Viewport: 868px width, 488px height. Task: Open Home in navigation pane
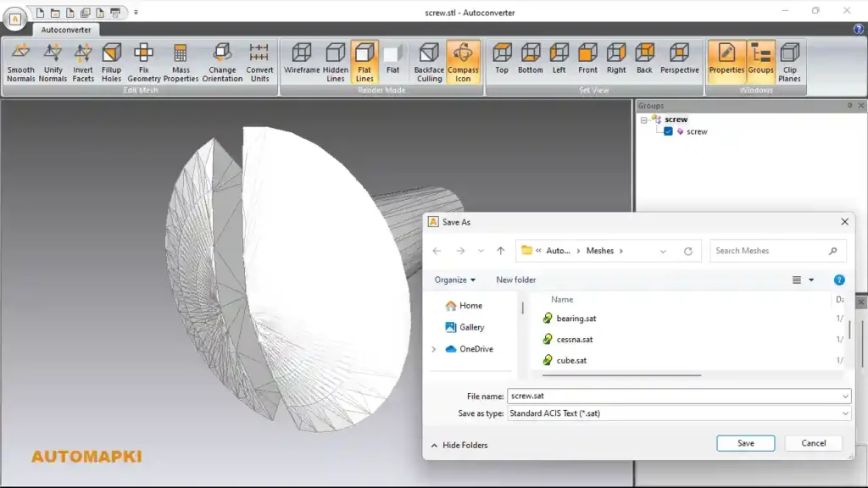(x=464, y=305)
